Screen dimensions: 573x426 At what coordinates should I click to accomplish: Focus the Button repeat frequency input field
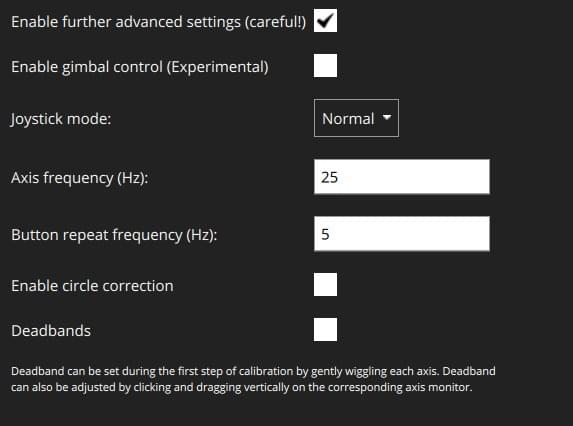402,234
